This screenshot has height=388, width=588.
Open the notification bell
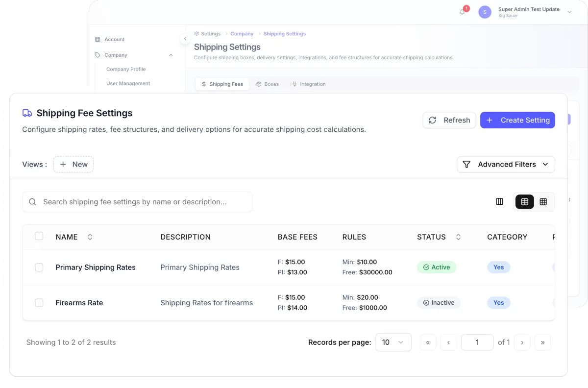coord(463,12)
